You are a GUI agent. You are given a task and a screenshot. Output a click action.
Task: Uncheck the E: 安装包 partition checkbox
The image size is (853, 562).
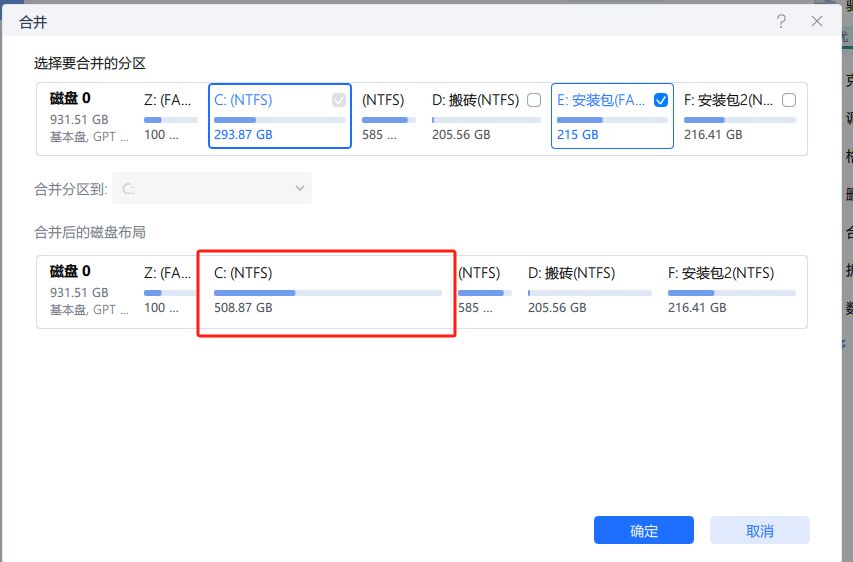660,100
